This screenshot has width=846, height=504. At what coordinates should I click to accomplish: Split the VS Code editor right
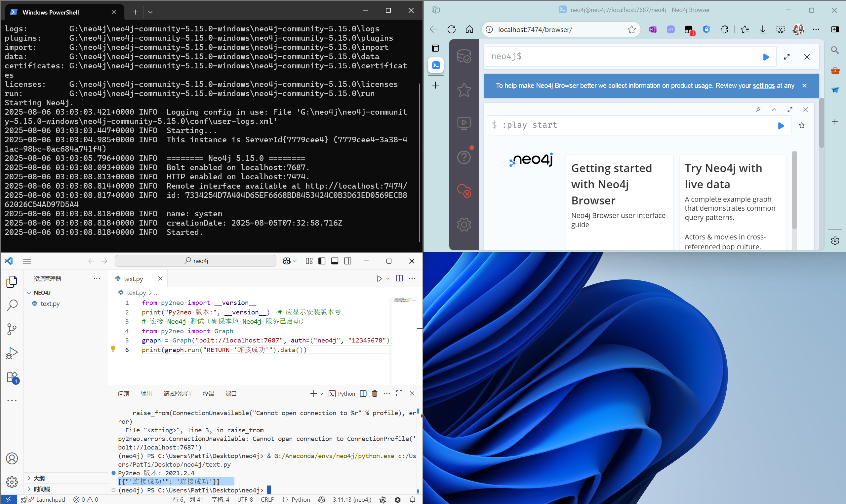point(399,278)
